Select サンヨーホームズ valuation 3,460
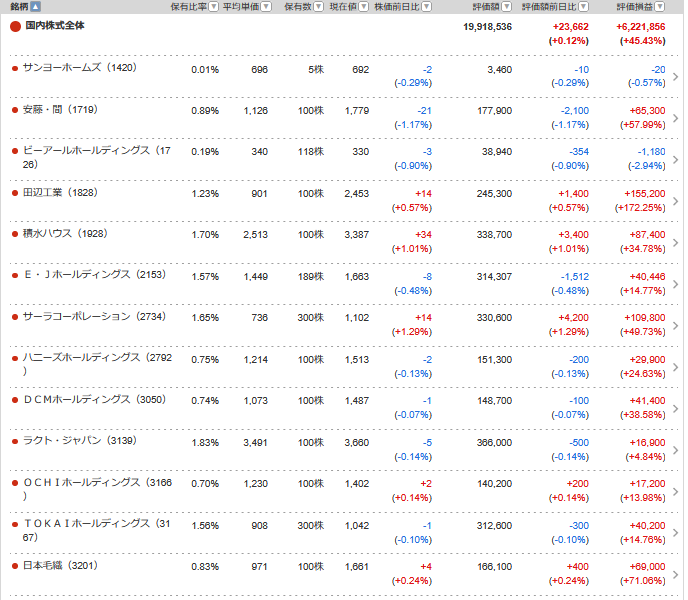This screenshot has height=600, width=688. tap(499, 69)
